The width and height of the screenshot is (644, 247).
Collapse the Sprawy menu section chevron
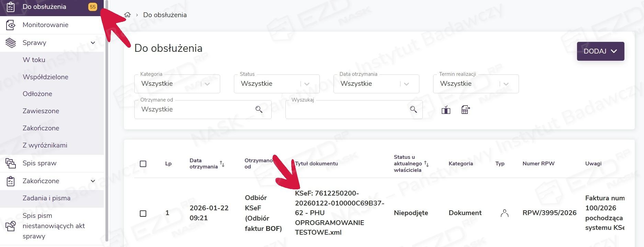(93, 43)
